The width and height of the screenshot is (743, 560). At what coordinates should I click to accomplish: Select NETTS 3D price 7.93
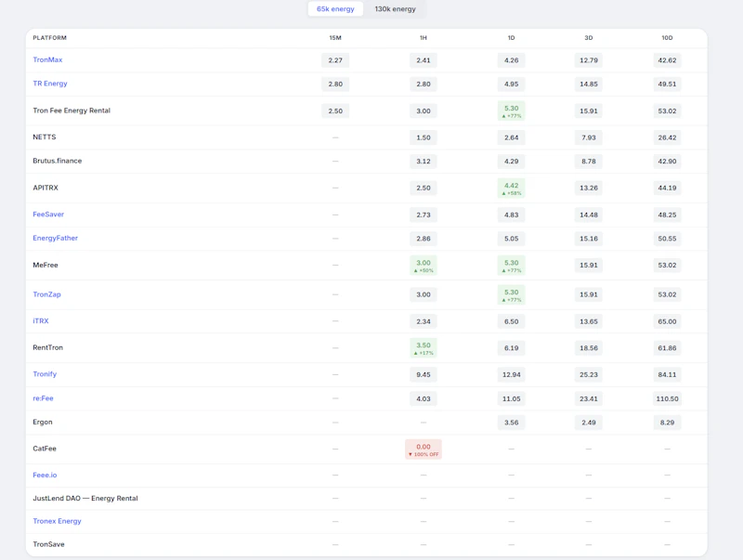click(589, 137)
